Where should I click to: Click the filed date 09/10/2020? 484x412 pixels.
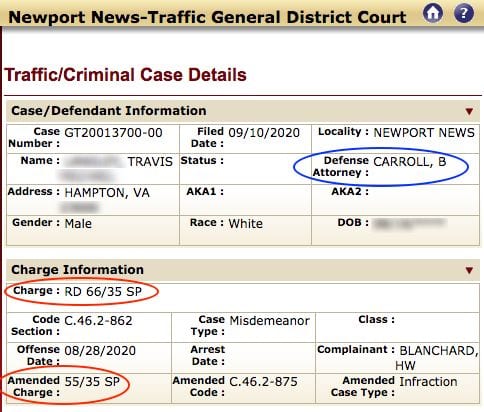(264, 133)
